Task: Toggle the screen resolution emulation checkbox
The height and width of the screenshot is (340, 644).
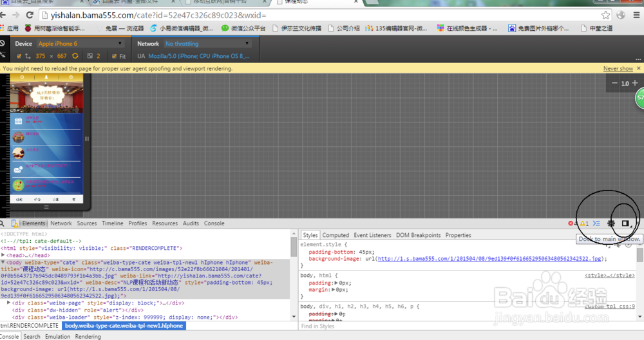Action: click(19, 56)
